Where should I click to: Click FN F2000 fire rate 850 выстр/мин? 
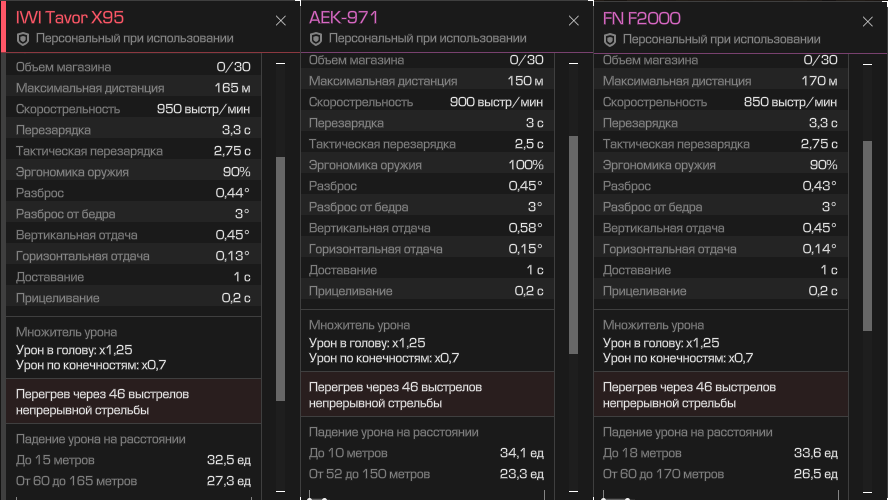[790, 102]
